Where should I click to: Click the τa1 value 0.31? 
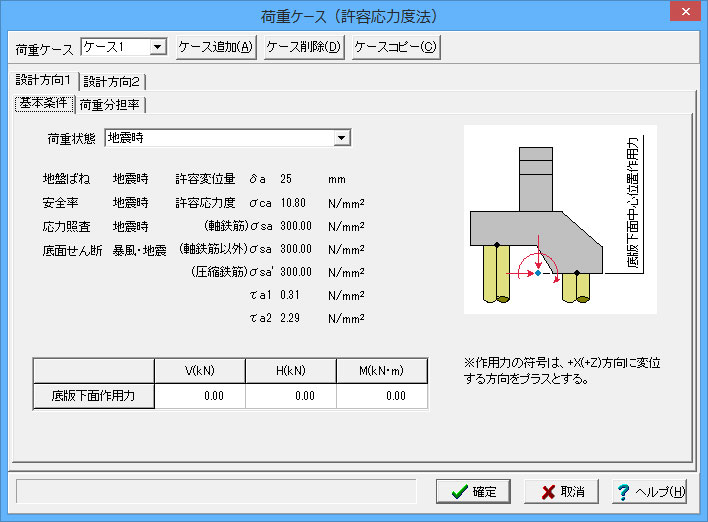click(x=289, y=295)
